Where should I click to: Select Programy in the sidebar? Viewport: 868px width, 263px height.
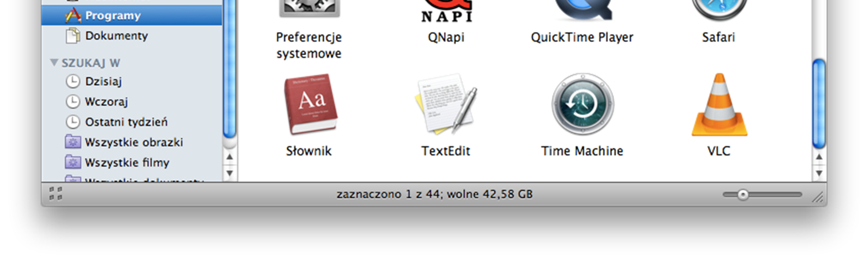(131, 15)
